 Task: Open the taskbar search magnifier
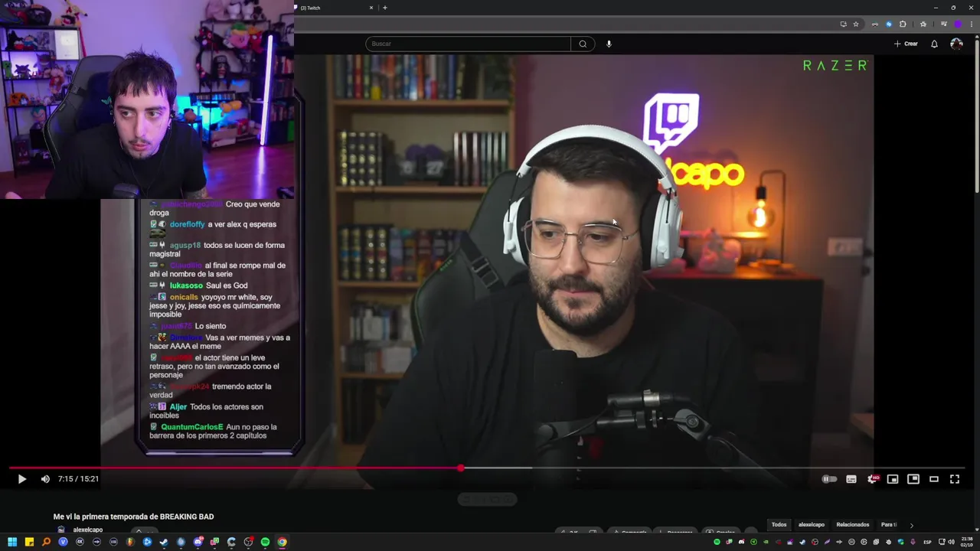coord(46,542)
